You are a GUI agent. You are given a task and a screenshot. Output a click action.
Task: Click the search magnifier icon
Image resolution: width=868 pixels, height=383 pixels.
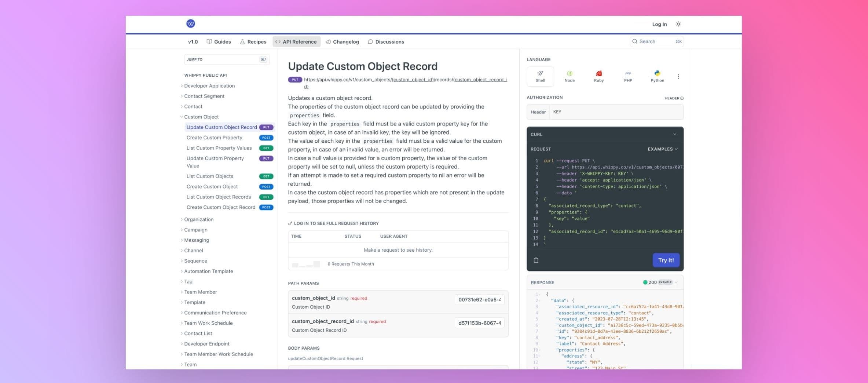point(635,41)
